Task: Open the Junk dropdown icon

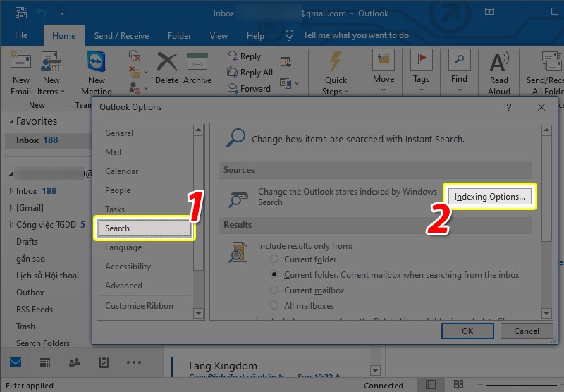Action: [x=138, y=88]
